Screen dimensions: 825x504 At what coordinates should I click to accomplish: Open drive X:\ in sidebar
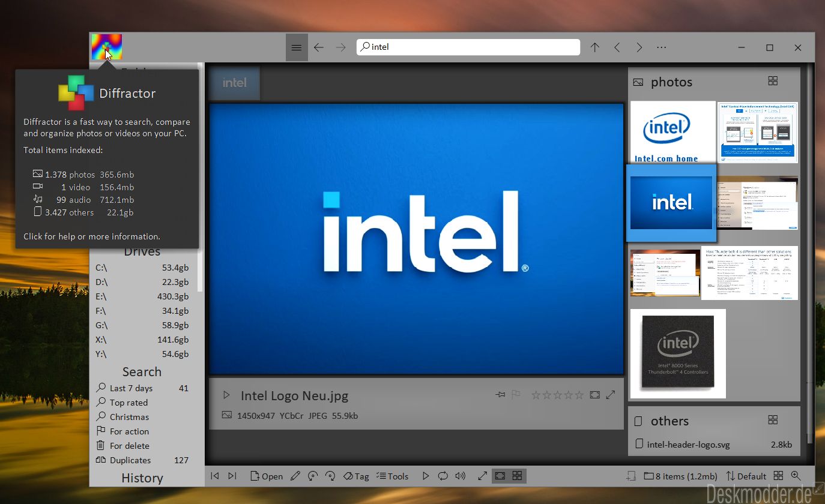142,340
